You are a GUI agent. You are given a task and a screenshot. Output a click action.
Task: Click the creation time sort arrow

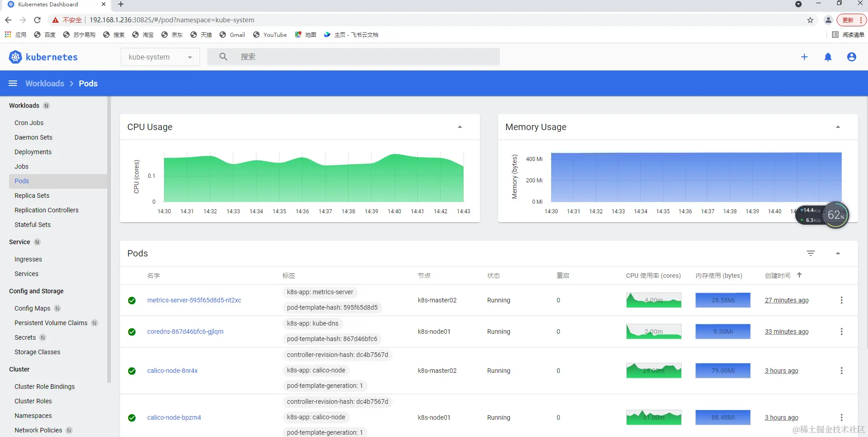click(x=799, y=275)
